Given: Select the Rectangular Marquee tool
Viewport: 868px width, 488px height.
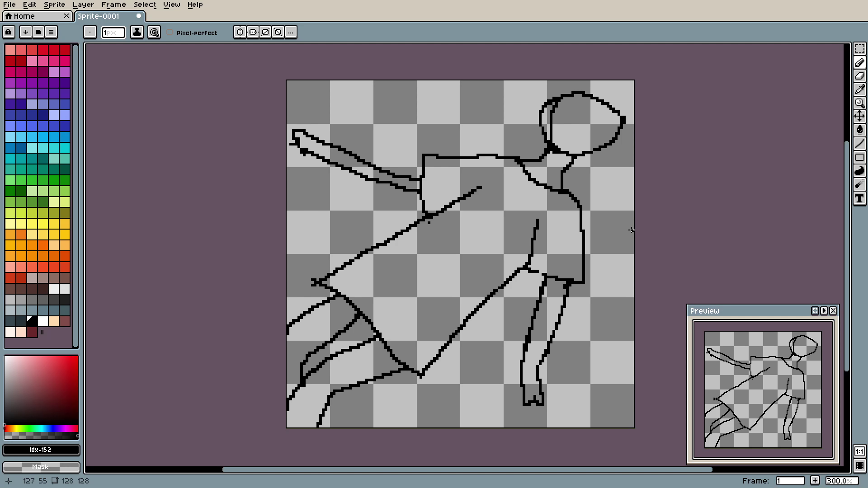Looking at the screenshot, I should point(859,49).
